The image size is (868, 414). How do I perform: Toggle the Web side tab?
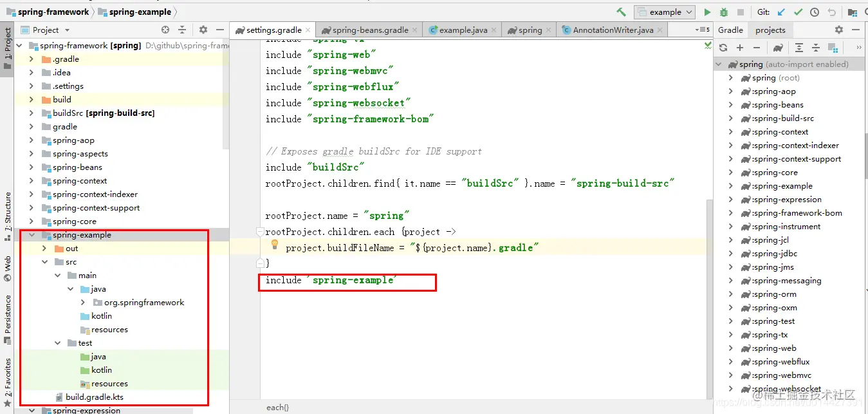pos(7,268)
